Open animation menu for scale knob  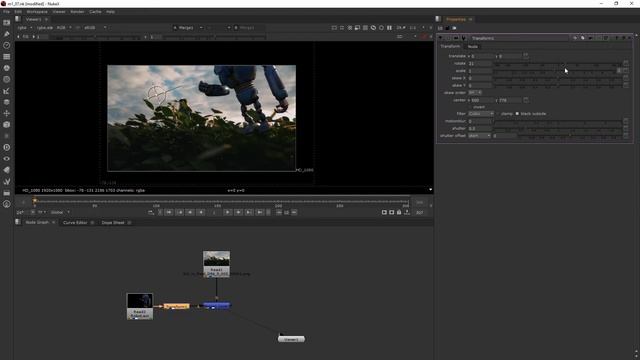coord(626,71)
